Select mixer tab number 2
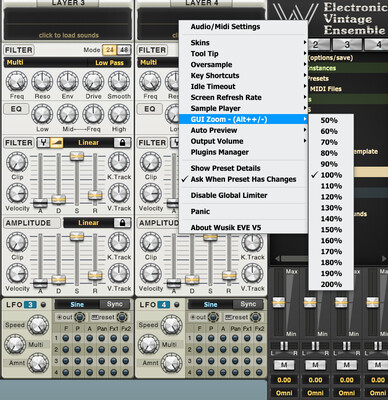 coord(316,44)
